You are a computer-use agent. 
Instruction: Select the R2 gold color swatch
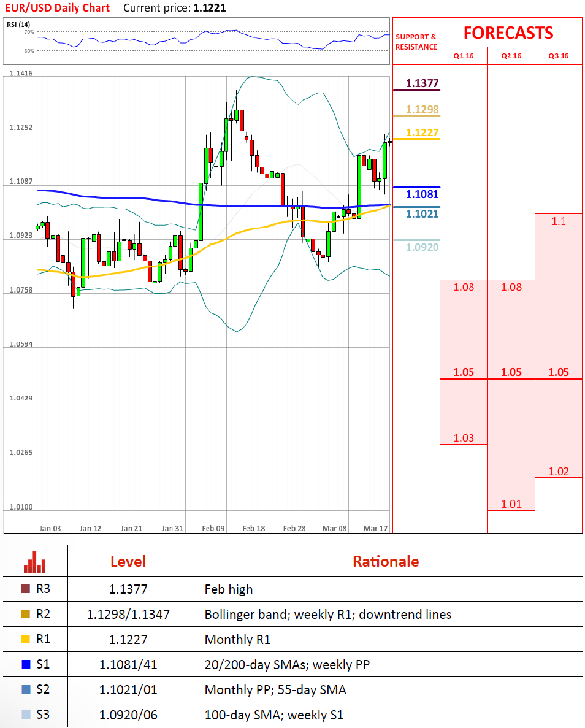point(25,615)
